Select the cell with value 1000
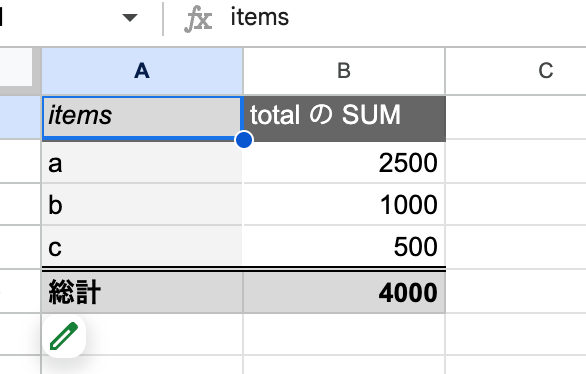This screenshot has width=586, height=374. pos(344,204)
